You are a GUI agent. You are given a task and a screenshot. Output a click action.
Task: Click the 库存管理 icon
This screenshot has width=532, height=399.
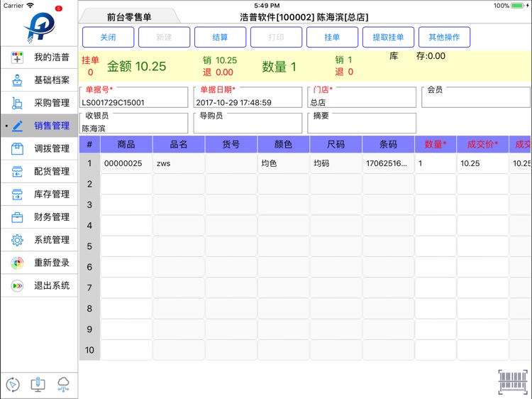[17, 195]
